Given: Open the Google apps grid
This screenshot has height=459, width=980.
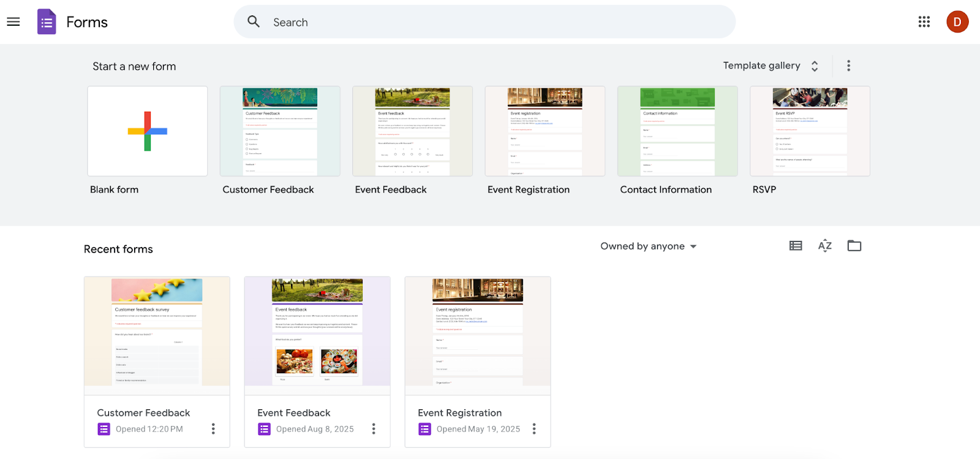Looking at the screenshot, I should (924, 22).
